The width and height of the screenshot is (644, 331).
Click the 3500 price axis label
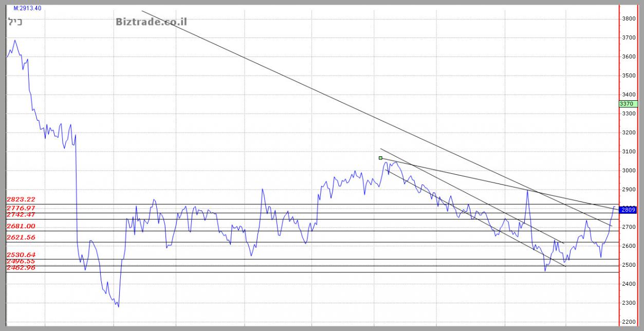tap(629, 76)
